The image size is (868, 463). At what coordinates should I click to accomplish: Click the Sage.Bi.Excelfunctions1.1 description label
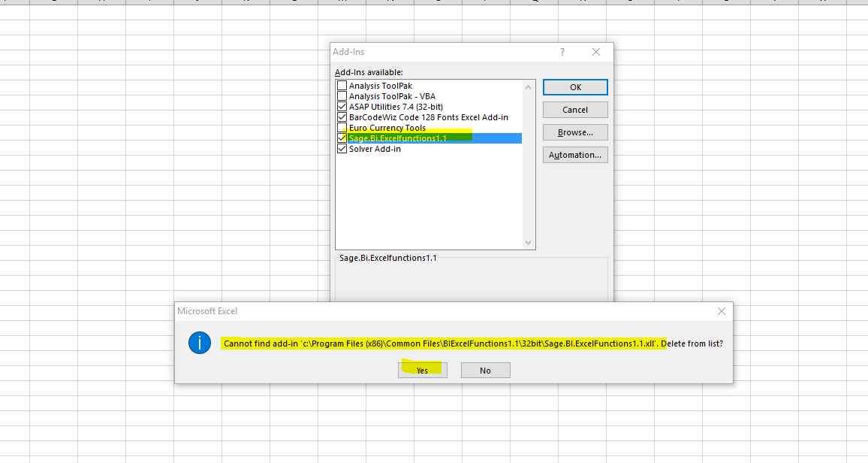387,258
